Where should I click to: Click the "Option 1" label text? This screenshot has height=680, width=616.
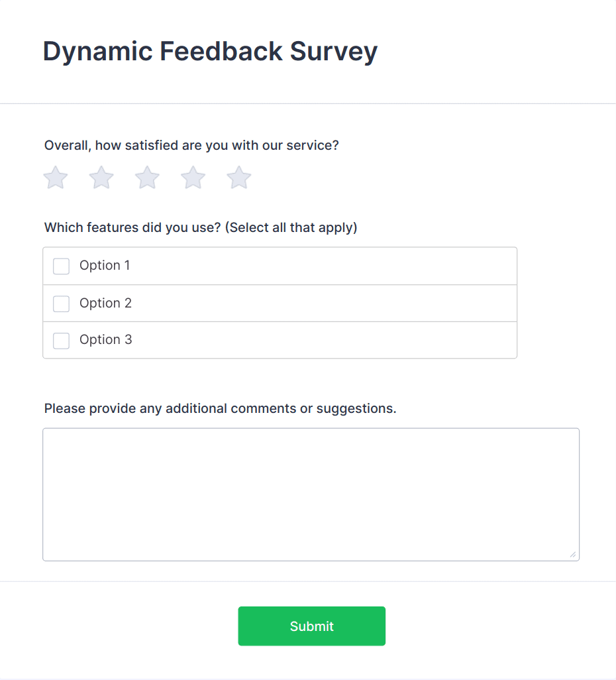(x=105, y=266)
